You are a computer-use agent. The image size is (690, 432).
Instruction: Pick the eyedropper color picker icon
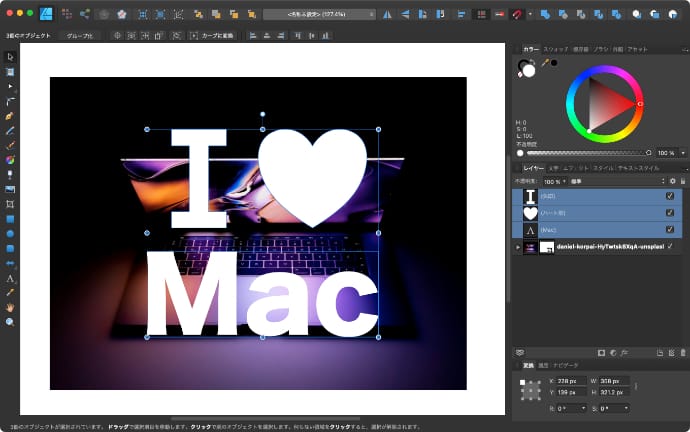click(544, 62)
